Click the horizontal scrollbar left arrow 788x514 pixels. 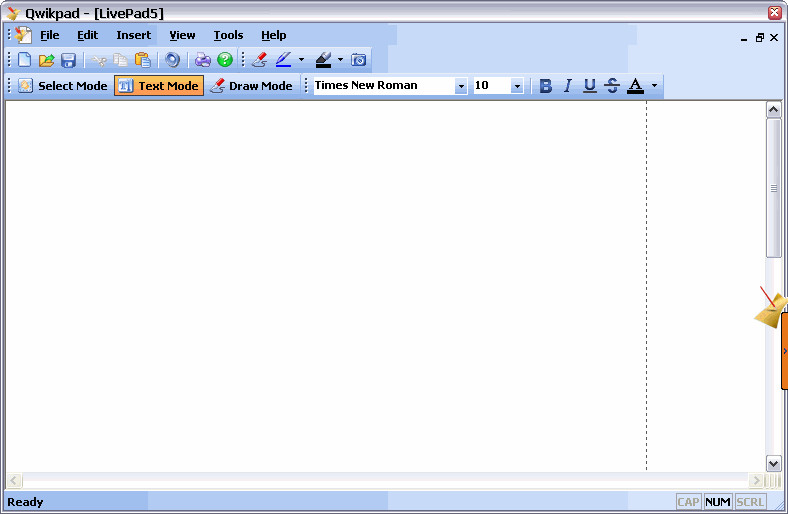14,480
